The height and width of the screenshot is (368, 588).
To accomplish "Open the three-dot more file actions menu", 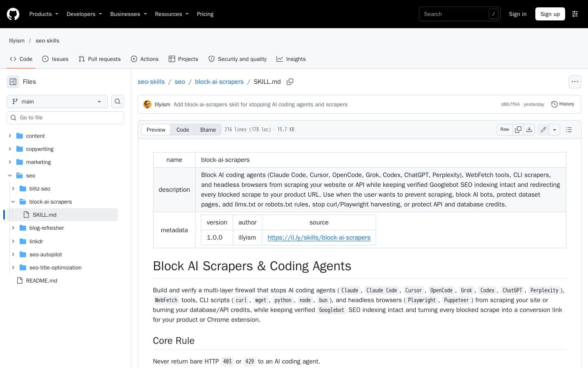I will [575, 82].
